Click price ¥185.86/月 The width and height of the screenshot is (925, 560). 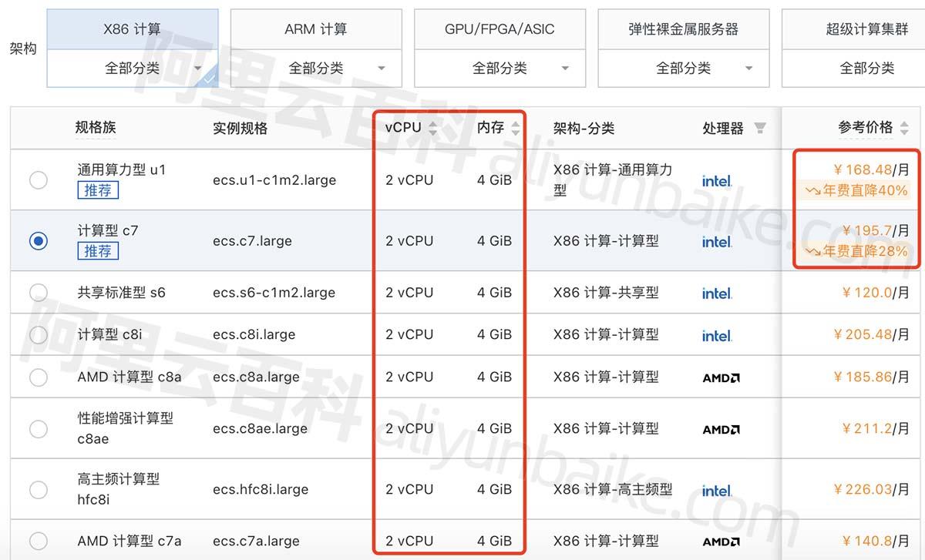pos(871,377)
